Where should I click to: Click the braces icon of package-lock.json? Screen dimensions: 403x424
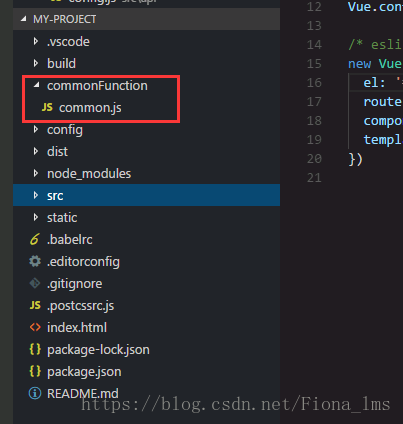tap(35, 349)
